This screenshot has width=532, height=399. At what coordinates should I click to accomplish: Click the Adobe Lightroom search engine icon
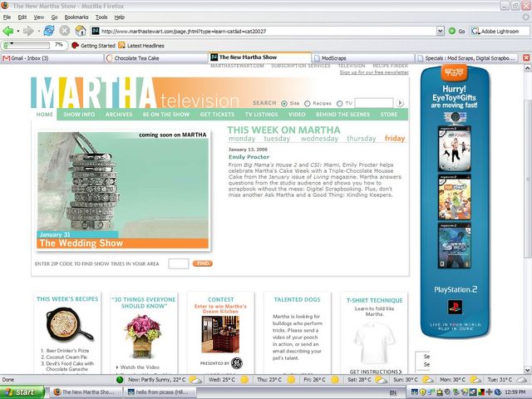(475, 32)
